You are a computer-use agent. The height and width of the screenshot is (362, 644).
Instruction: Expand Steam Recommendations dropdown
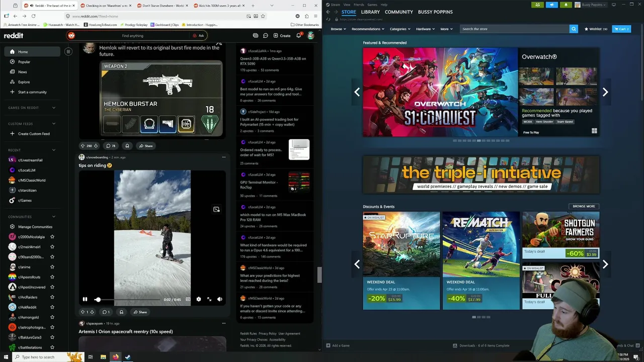tap(368, 29)
